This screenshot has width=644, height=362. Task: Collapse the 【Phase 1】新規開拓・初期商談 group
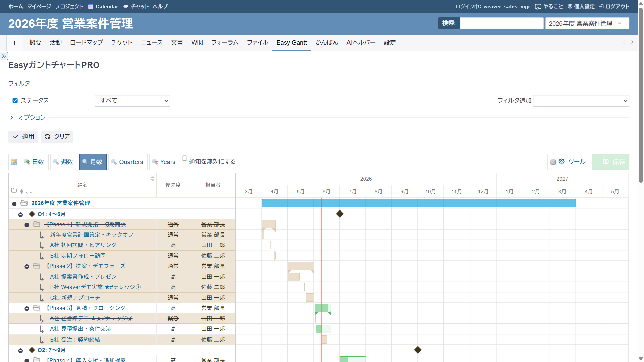click(x=27, y=225)
